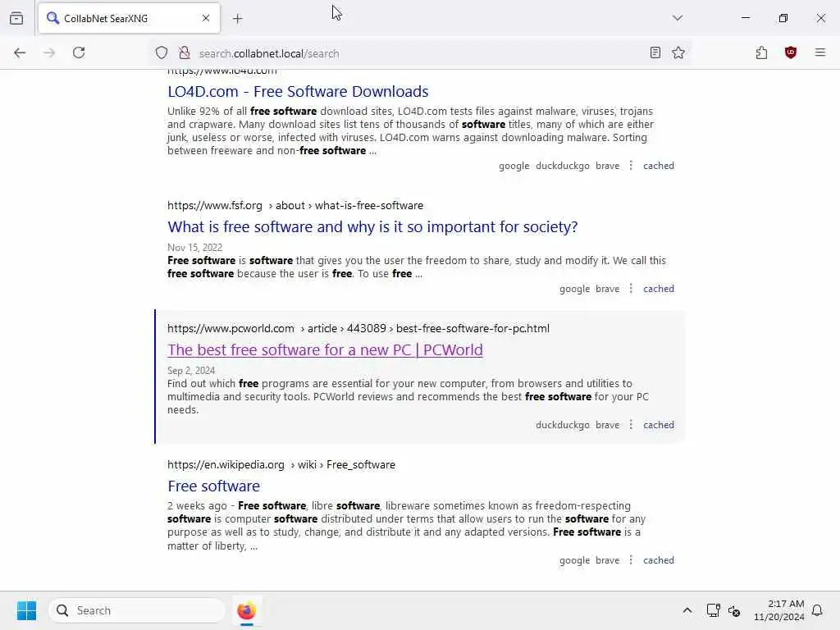Open Wikipedia 'Free software' result title

point(214,486)
